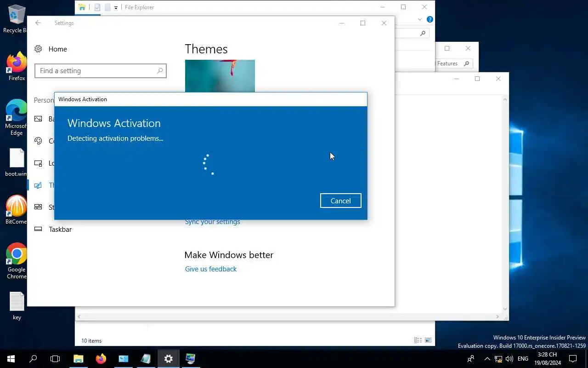Viewport: 588px width, 368px height.
Task: Open Task View from the taskbar
Action: click(x=55, y=359)
